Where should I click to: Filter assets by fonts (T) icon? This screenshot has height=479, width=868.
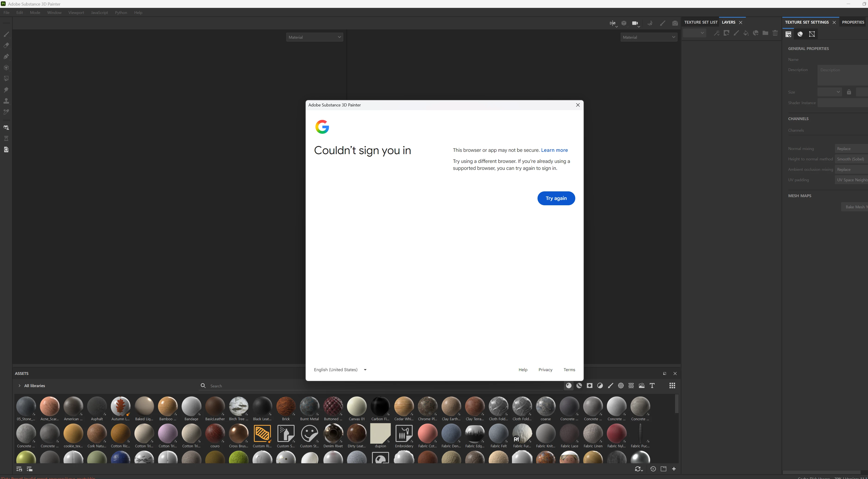tap(652, 386)
